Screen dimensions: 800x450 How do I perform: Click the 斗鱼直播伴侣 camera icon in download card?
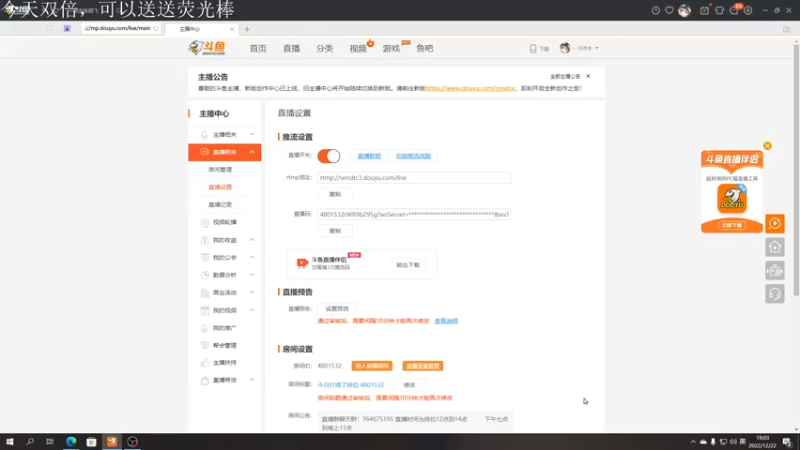[302, 263]
